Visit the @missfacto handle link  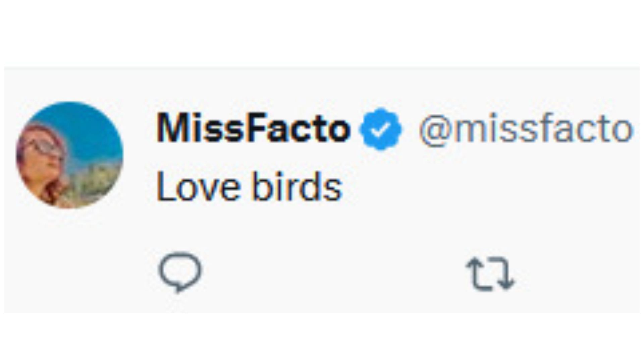click(x=525, y=129)
